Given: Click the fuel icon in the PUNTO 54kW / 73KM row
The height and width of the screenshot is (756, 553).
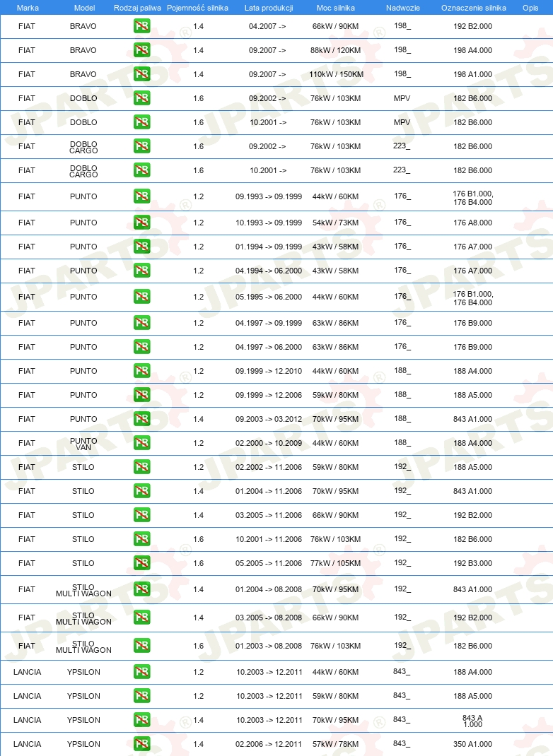Looking at the screenshot, I should pos(142,223).
